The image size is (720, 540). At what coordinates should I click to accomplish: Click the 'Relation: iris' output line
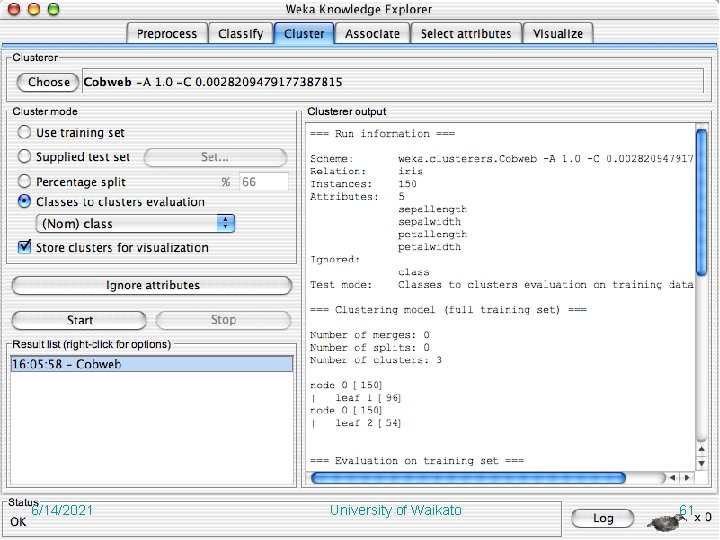pos(366,171)
